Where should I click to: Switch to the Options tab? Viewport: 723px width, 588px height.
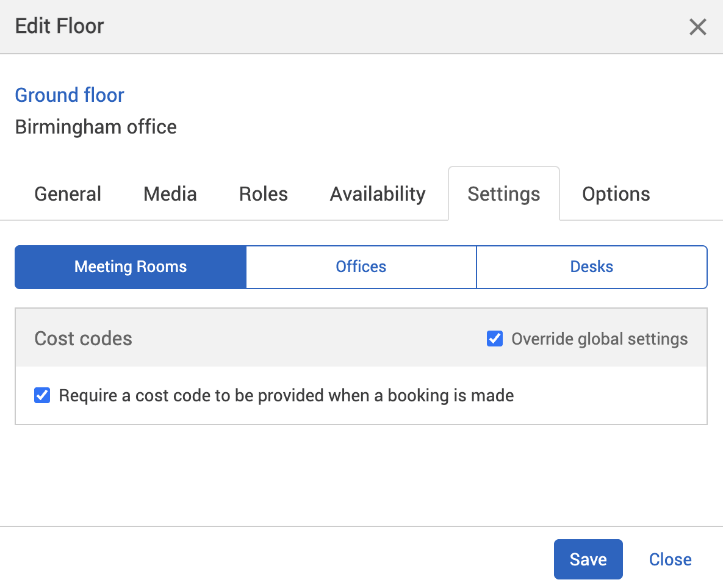pos(616,193)
